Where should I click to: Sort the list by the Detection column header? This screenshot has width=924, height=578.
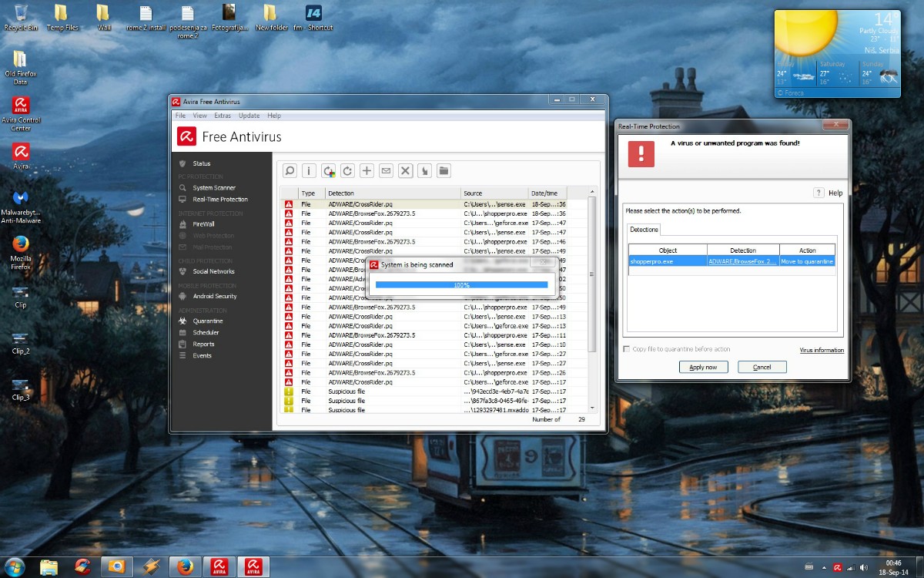pyautogui.click(x=393, y=193)
